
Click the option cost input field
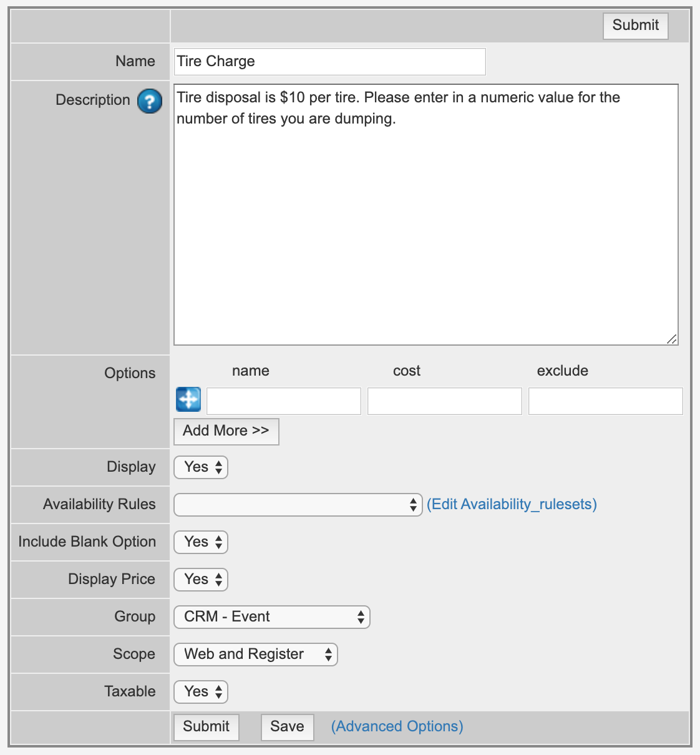(x=444, y=401)
